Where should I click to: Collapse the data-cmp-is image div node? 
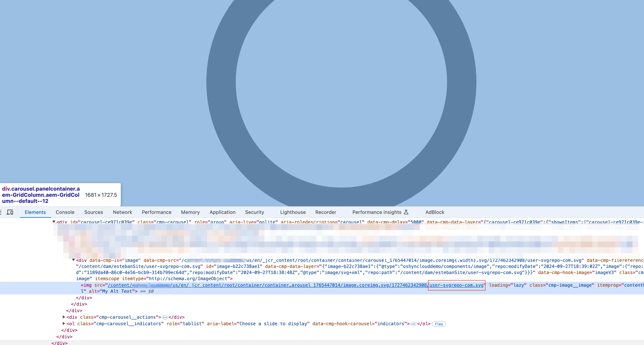73,260
